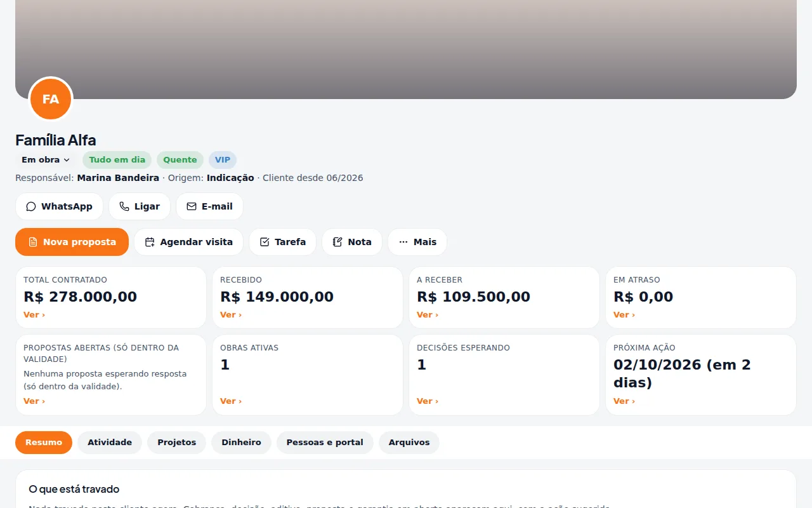Screen dimensions: 812x508
Task: Switch to the Projetos tab
Action: click(177, 443)
